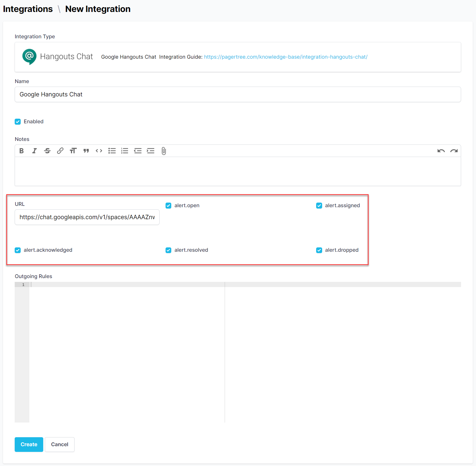Open the Hangouts Chat integration guide link
Image resolution: width=476 pixels, height=466 pixels.
click(285, 57)
